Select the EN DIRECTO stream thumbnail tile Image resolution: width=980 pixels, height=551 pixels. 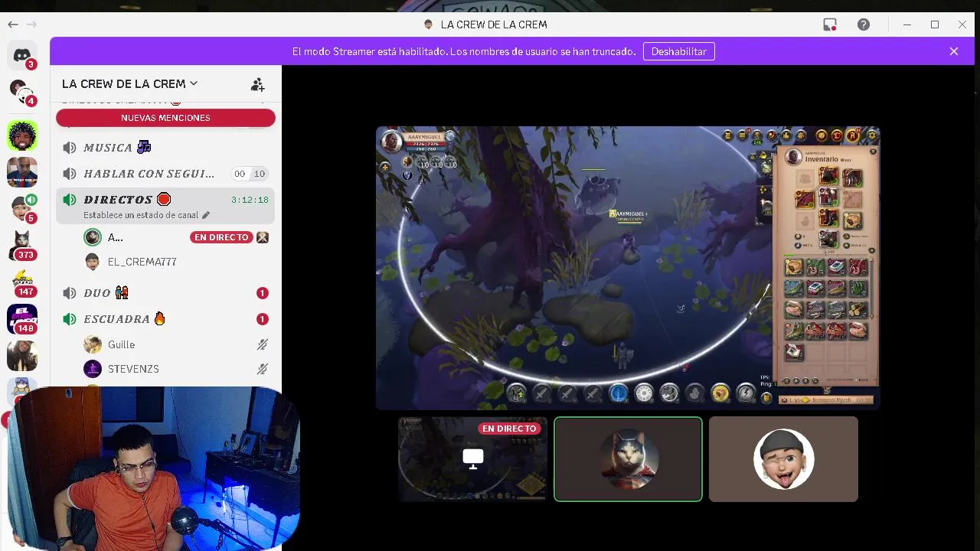tap(472, 459)
